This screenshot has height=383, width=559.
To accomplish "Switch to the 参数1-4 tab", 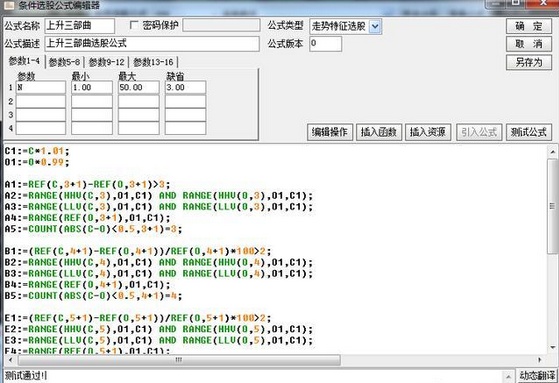I will 24,61.
